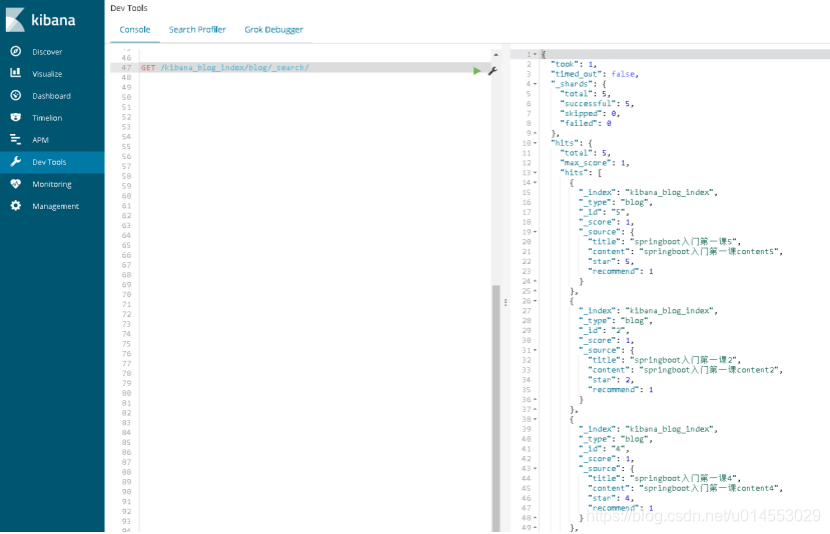Viewport: 830px width, 534px height.
Task: Open Timelion icon in sidebar
Action: tap(16, 117)
